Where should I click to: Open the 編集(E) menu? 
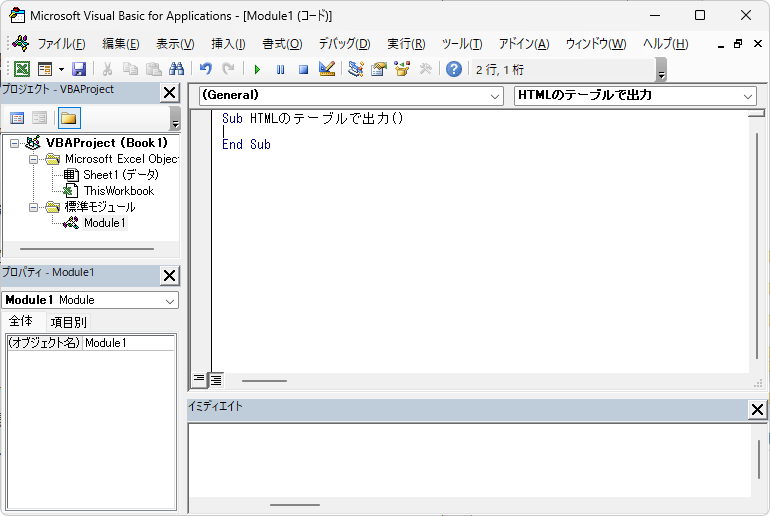[120, 44]
